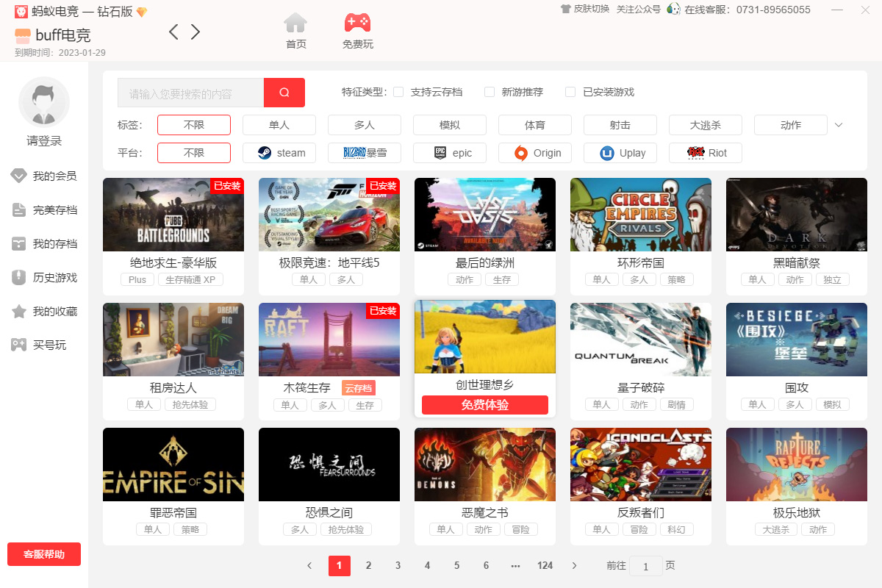Enable 新游推荐 checkbox
The image size is (882, 588).
coord(490,92)
